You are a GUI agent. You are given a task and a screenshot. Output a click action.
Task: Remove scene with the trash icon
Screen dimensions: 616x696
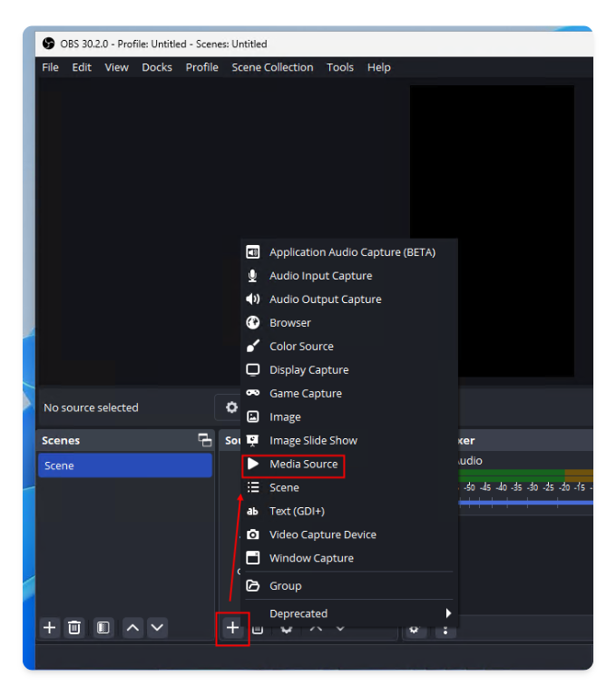(74, 628)
